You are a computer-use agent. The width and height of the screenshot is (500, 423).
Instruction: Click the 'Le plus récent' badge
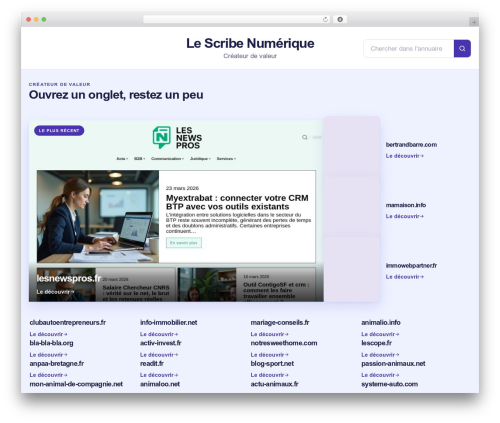(x=59, y=130)
